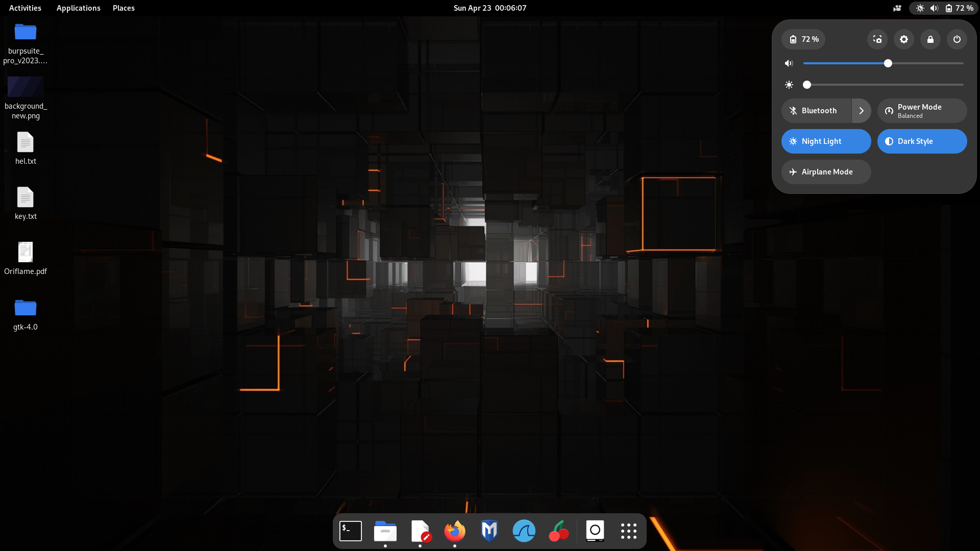The image size is (980, 551).
Task: Show the all applications grid
Action: (628, 531)
